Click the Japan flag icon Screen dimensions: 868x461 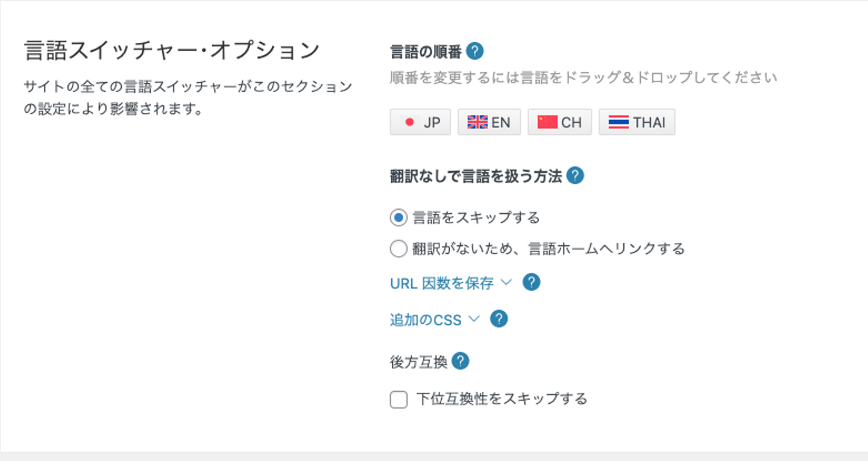[410, 122]
